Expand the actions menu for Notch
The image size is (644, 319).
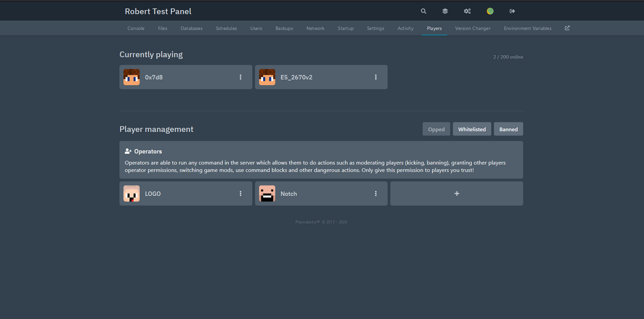(376, 193)
